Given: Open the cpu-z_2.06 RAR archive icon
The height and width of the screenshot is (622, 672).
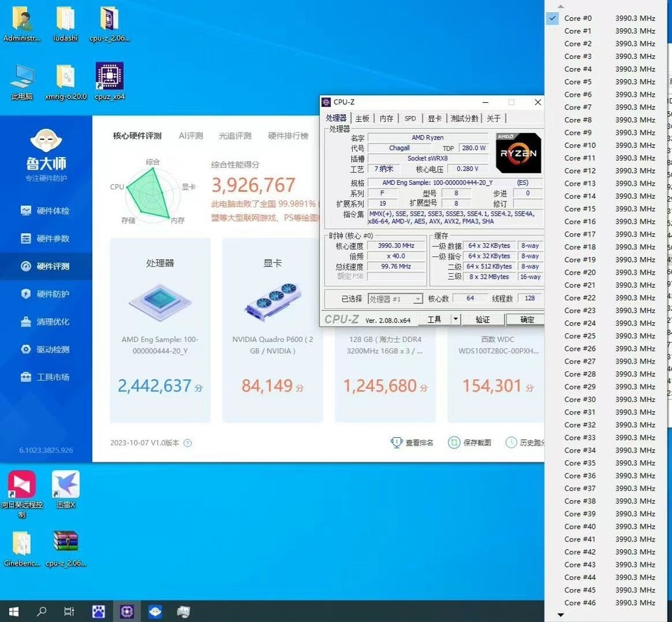Looking at the screenshot, I should tap(66, 549).
